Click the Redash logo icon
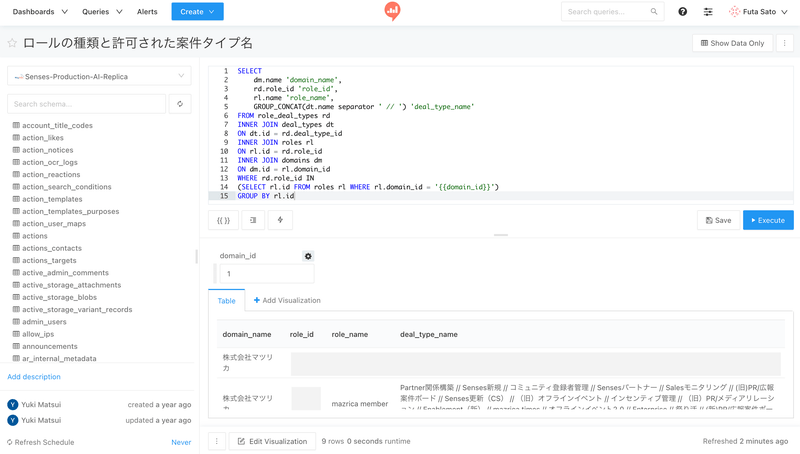Screen dimensions: 800x454 click(x=392, y=12)
